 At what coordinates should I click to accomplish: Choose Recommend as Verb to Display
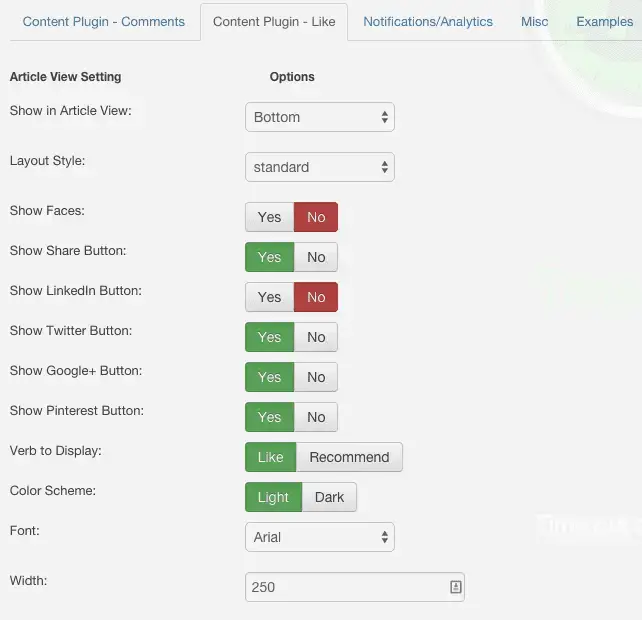[349, 457]
